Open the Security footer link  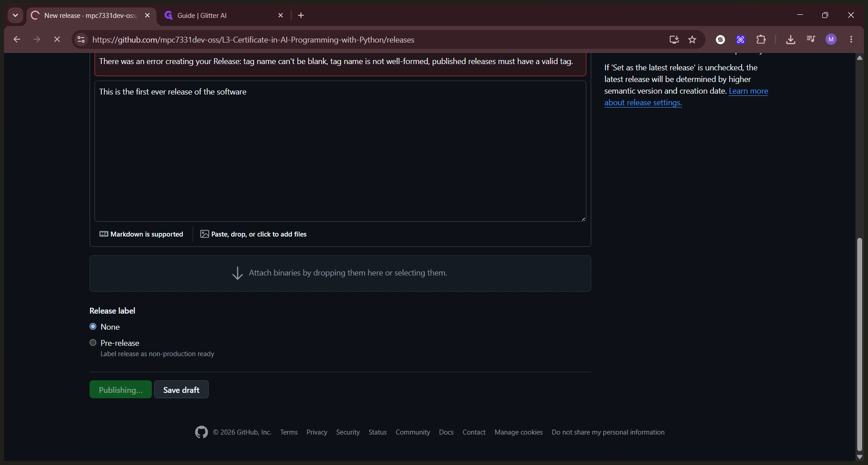(348, 432)
